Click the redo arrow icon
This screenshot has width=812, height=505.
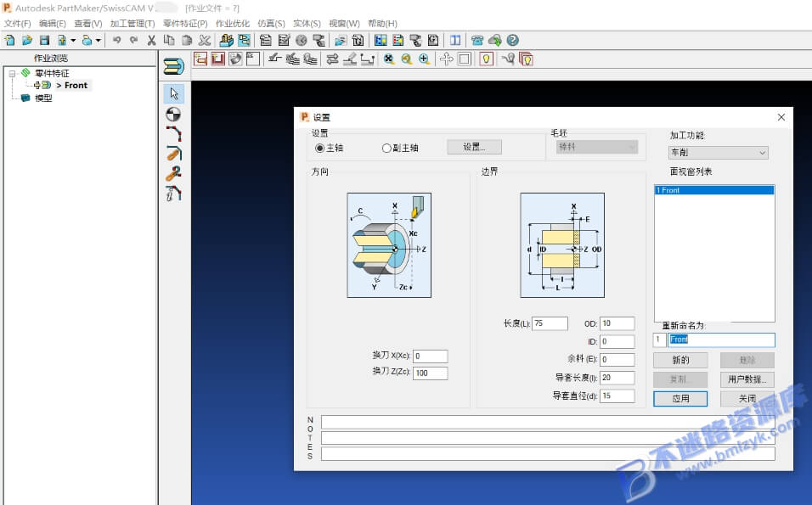coord(133,41)
